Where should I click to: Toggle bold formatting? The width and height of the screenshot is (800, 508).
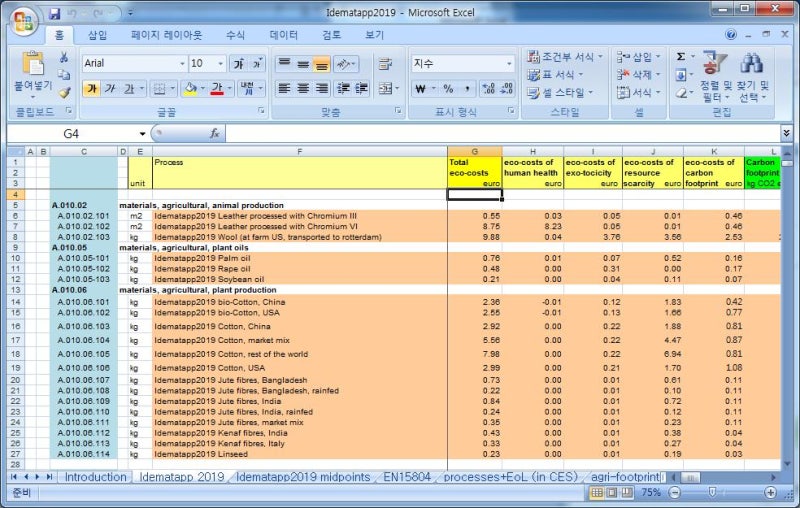pyautogui.click(x=91, y=89)
